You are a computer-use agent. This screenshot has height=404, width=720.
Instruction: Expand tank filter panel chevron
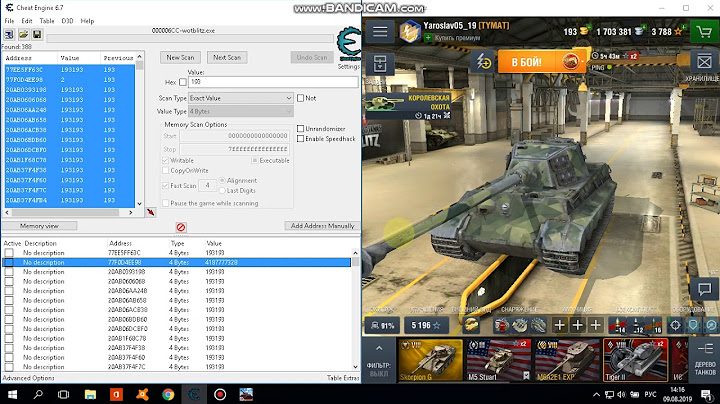379,348
